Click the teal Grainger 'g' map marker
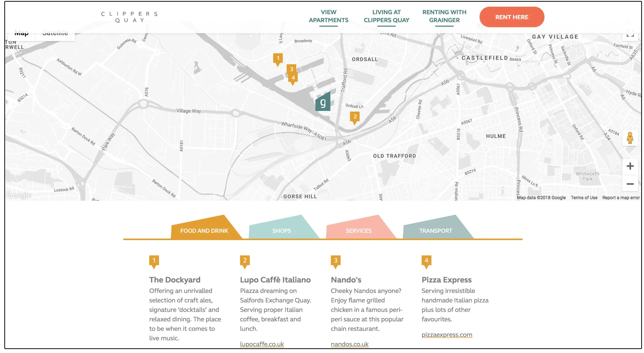This screenshot has width=644, height=353. pyautogui.click(x=323, y=102)
